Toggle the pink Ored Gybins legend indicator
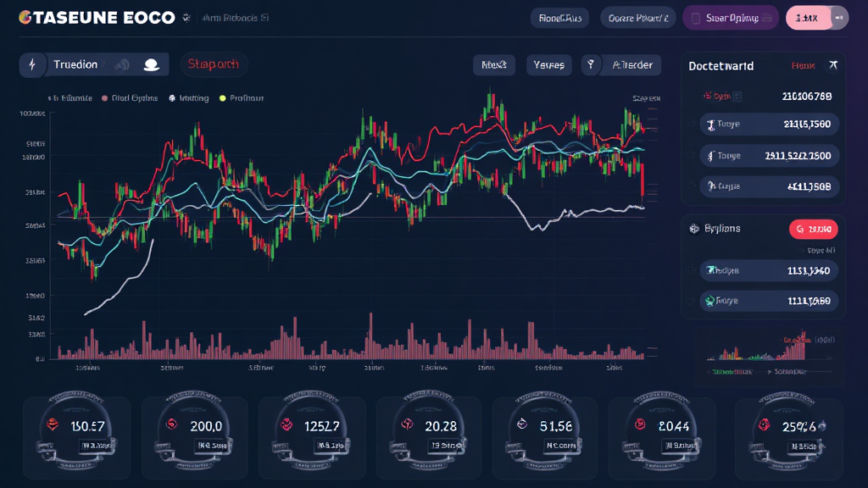This screenshot has height=488, width=868. coord(104,97)
